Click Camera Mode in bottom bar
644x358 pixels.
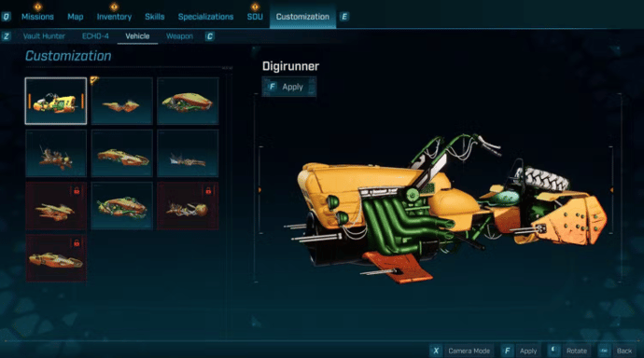469,351
